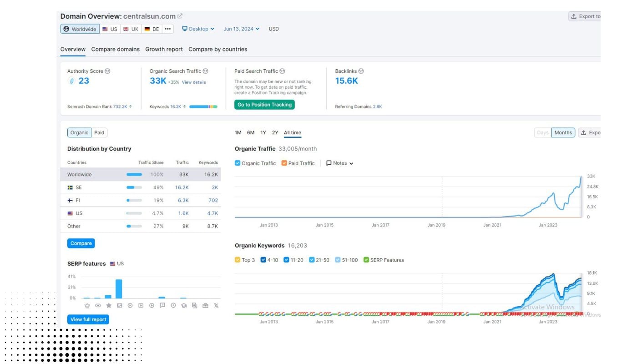Screen dimensions: 637x364
Task: Select the All time chart range
Action: (292, 132)
